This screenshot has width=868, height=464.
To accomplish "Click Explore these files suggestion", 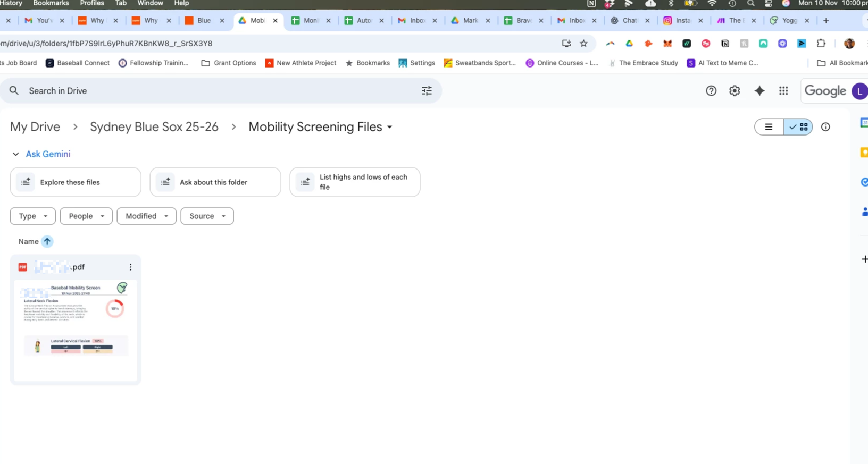I will click(x=76, y=182).
